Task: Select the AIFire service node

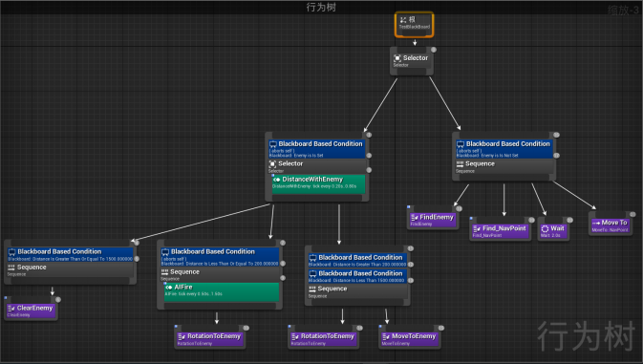Action: [x=222, y=291]
